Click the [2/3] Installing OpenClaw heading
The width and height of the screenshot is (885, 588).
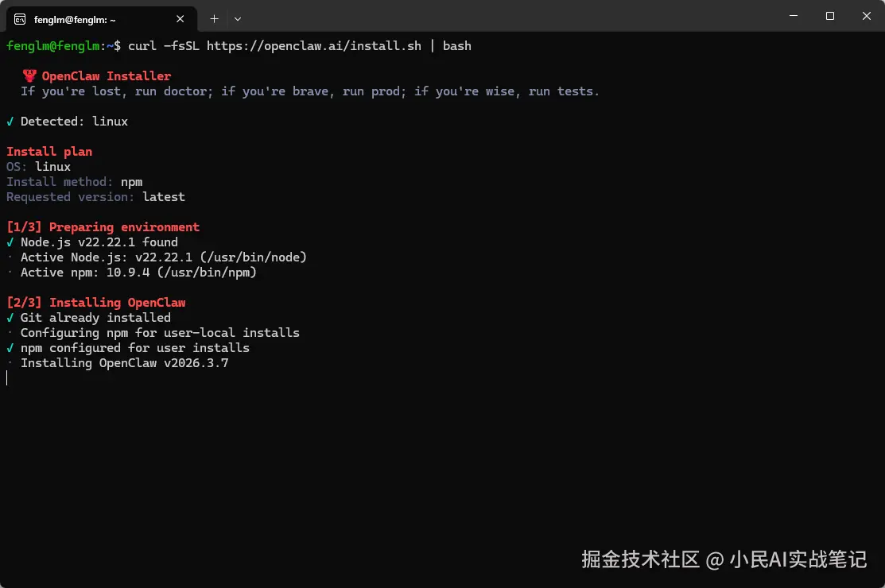96,303
